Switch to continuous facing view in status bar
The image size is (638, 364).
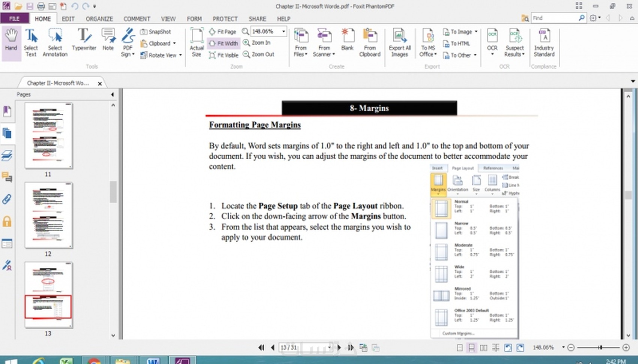pos(496,348)
